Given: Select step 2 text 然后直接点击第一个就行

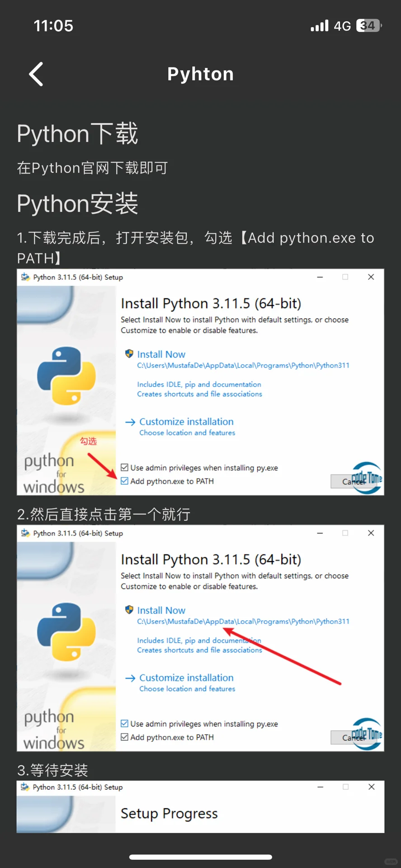Looking at the screenshot, I should tap(104, 514).
